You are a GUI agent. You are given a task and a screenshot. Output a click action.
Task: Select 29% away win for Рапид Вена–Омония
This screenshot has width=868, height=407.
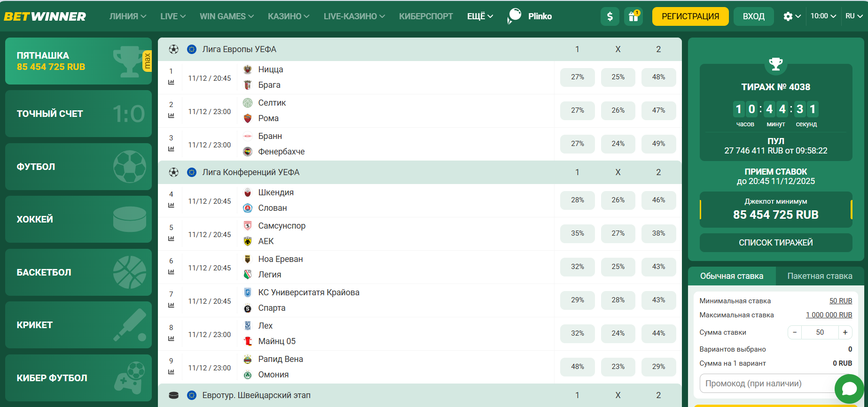click(658, 367)
